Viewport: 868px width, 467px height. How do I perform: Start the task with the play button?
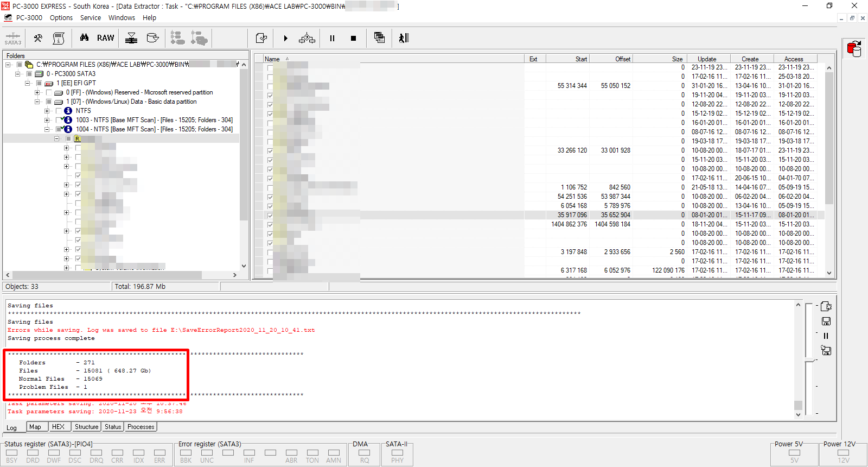[x=285, y=38]
